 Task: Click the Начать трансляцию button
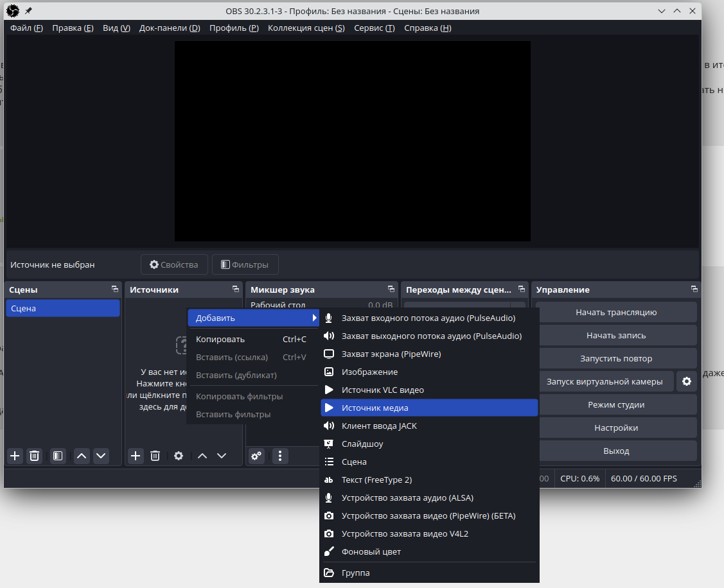coord(615,313)
